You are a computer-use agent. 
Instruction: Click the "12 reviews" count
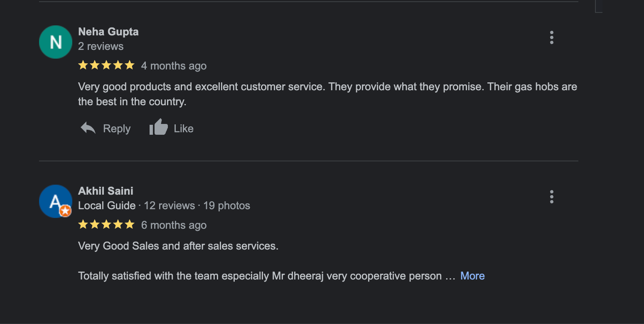(x=170, y=205)
